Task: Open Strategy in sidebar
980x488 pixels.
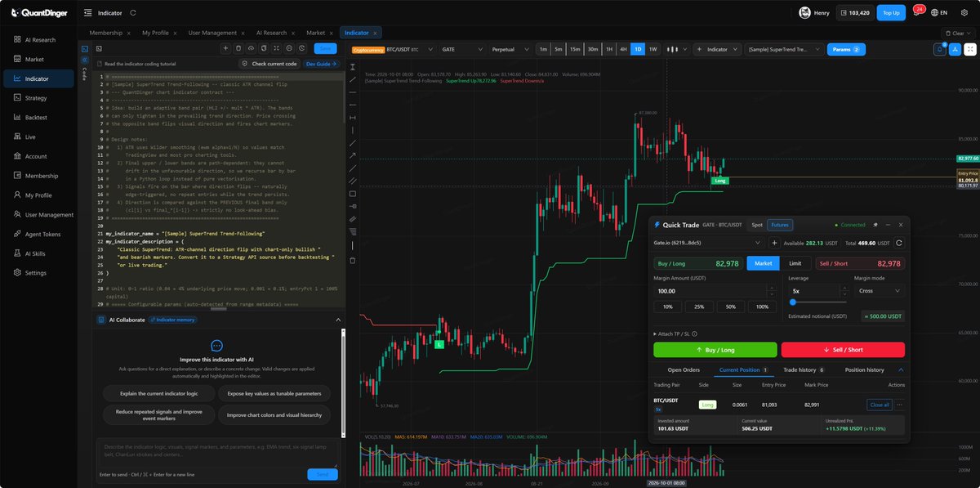Action: point(39,97)
